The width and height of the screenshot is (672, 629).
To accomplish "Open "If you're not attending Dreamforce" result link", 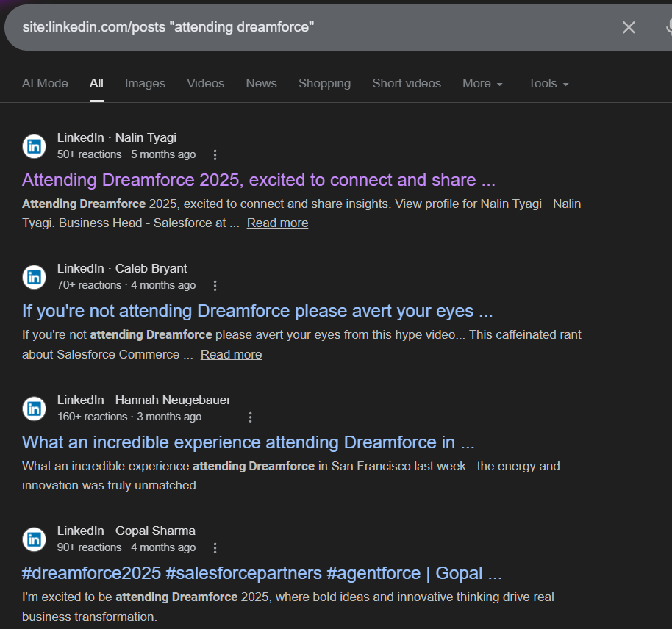I will click(257, 311).
